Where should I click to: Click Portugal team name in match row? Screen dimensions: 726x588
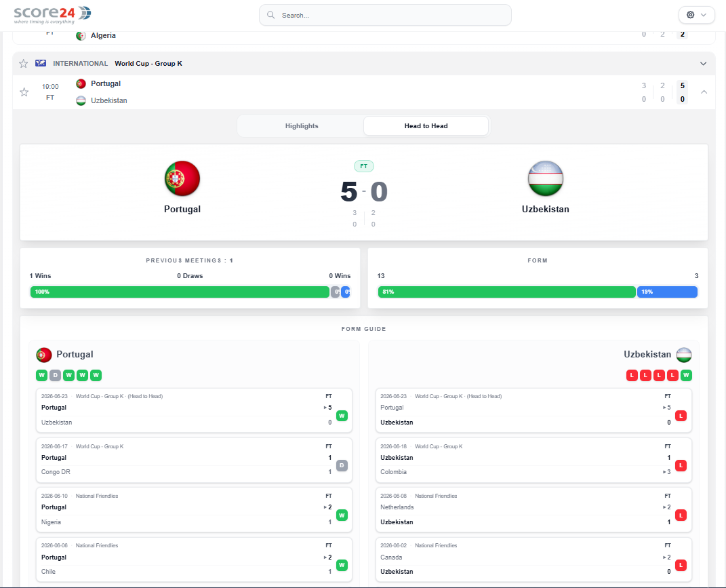pyautogui.click(x=106, y=84)
